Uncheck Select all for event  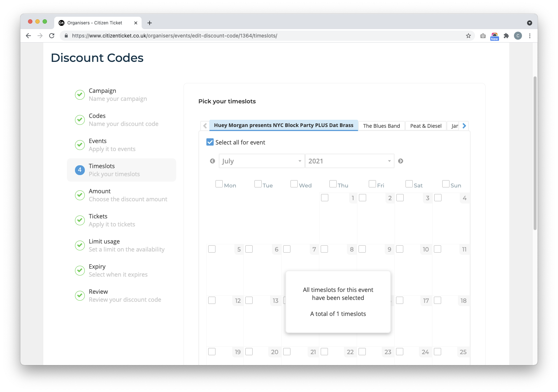[210, 142]
